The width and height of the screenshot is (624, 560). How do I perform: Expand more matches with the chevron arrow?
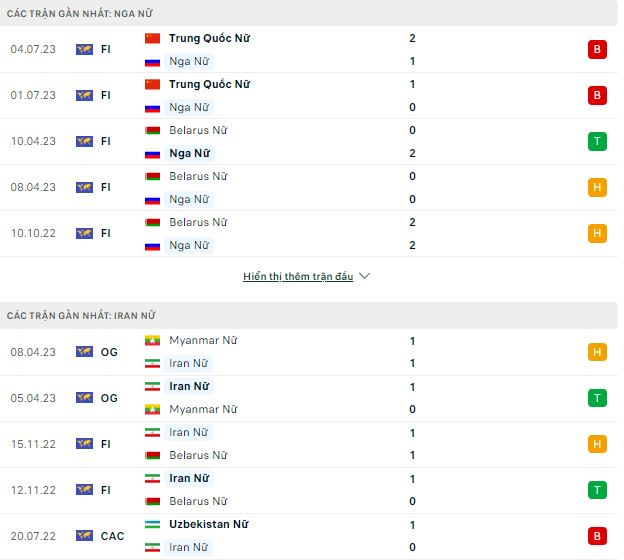(364, 276)
